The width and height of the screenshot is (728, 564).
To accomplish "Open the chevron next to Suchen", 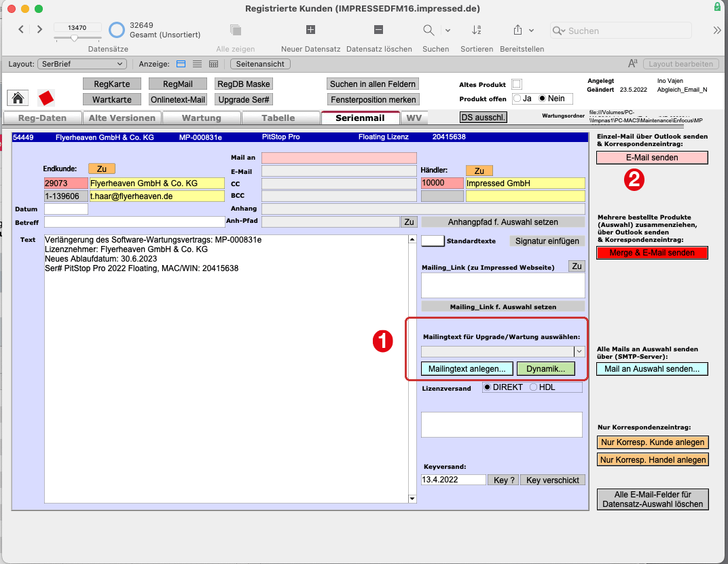I will point(448,31).
